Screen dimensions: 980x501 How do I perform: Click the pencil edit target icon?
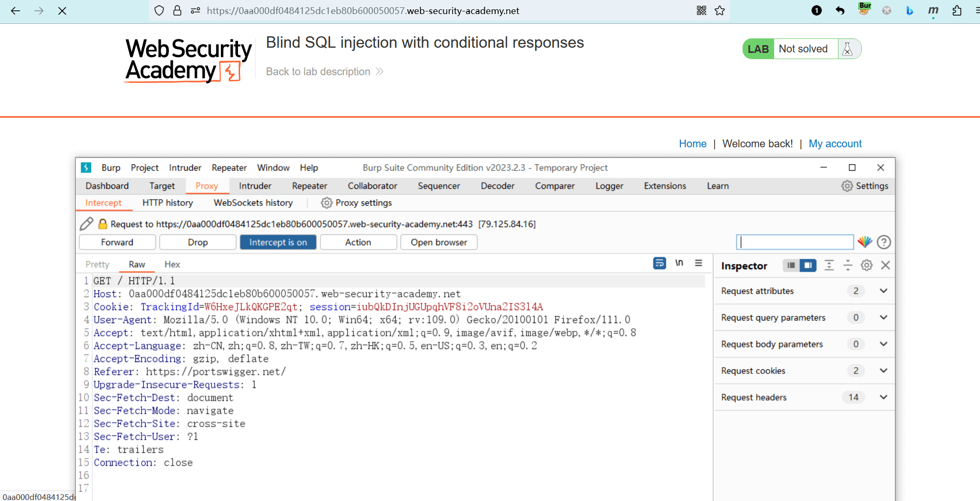coord(87,224)
